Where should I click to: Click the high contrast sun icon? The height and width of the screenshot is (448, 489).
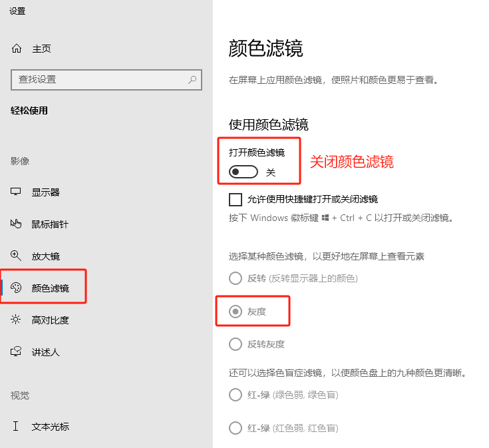click(17, 320)
